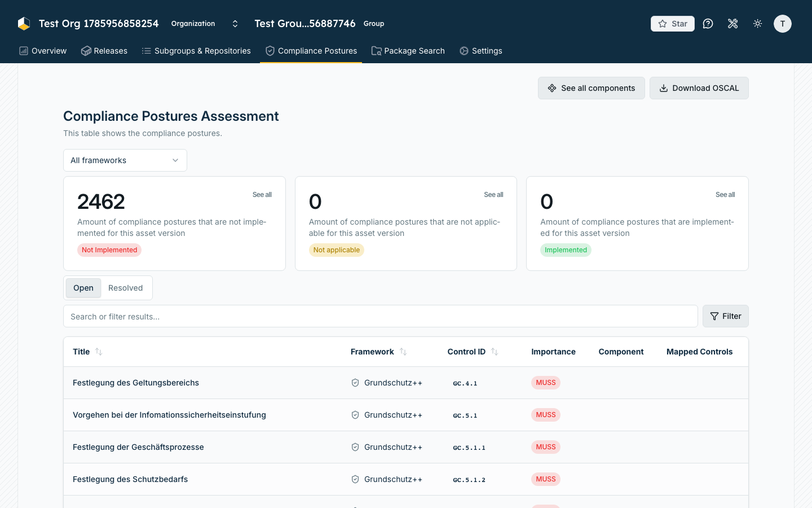Select the Compliance Postures tab

(x=311, y=51)
